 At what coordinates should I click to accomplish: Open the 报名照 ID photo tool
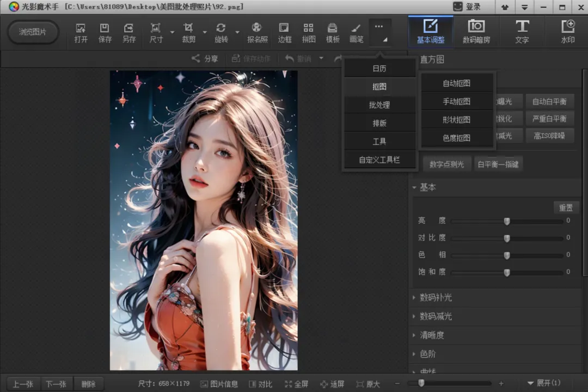(x=257, y=33)
